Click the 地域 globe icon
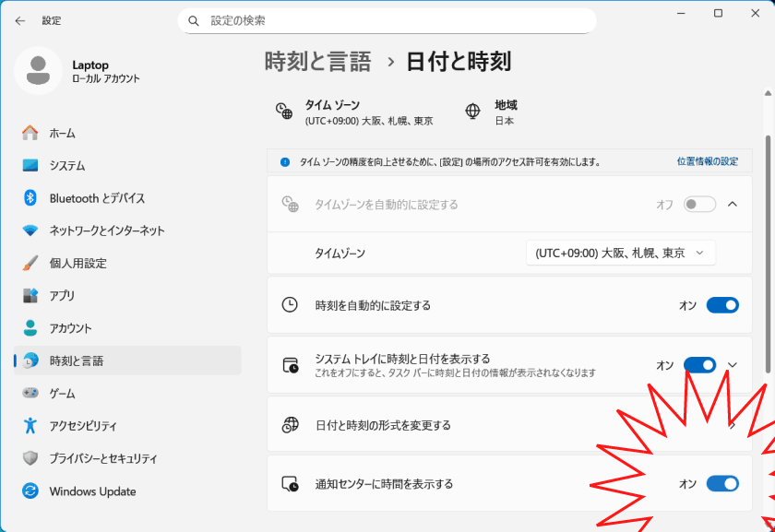 [x=473, y=112]
